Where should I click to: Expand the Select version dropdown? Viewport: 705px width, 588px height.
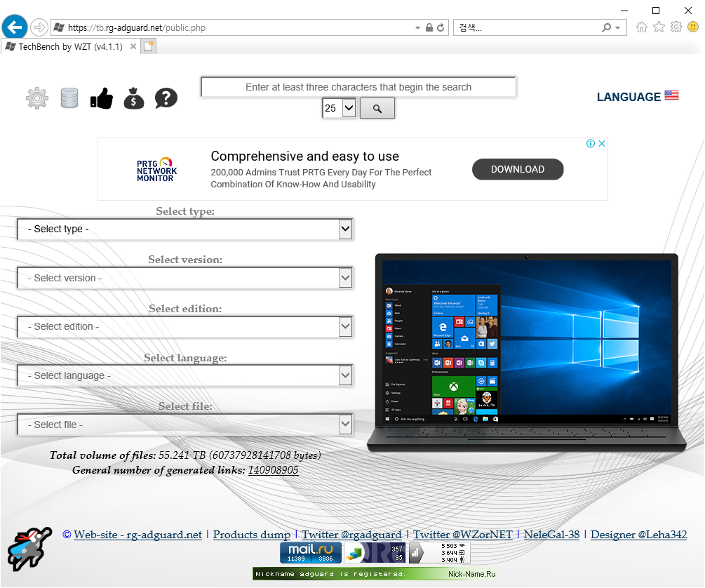[184, 278]
